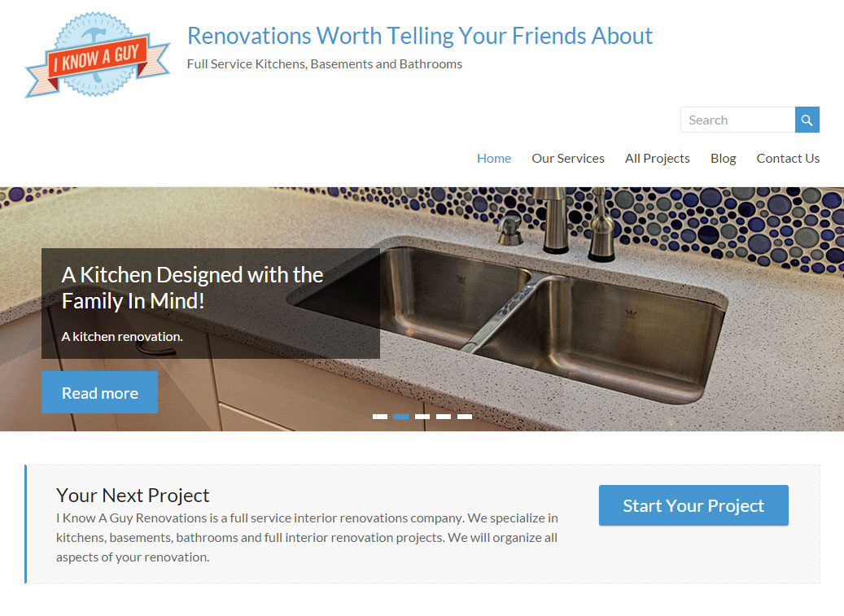Jump to the last slide indicator
844x616 pixels.
point(465,417)
